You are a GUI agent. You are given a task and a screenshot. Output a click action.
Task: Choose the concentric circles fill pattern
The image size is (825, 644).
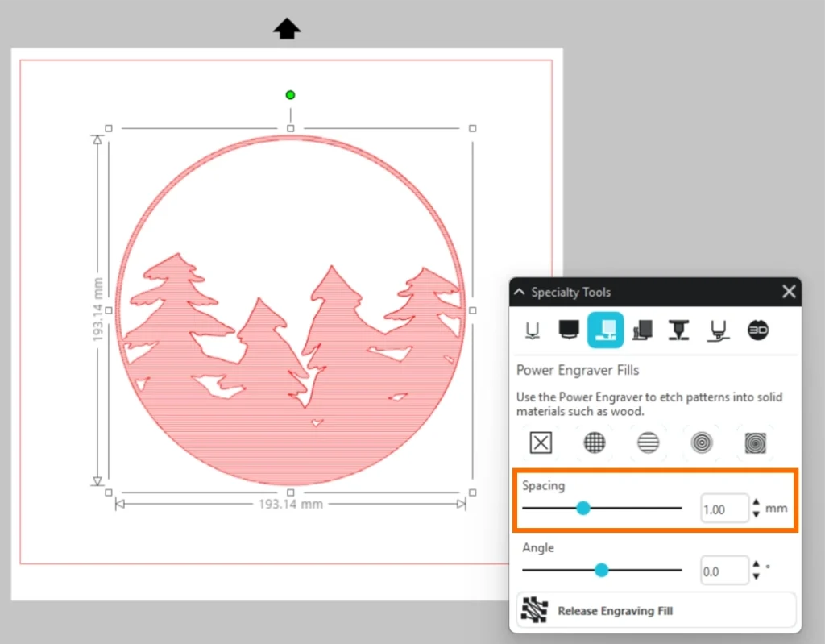pos(702,442)
